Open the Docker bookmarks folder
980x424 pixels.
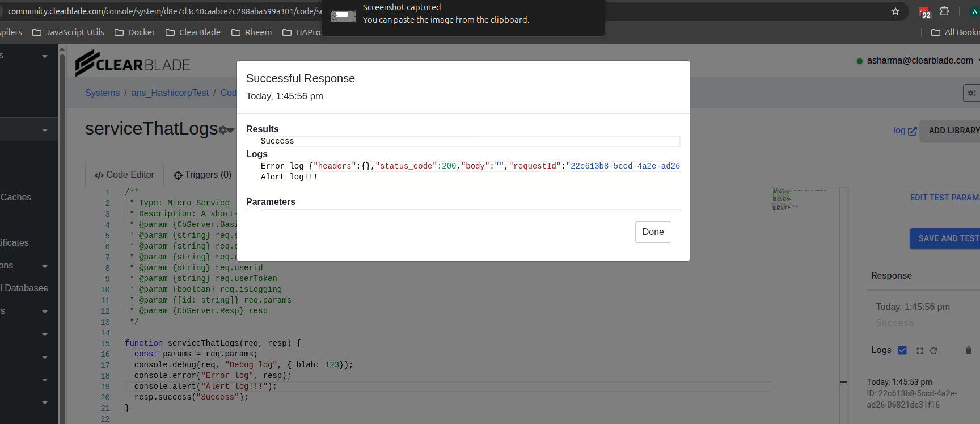135,32
